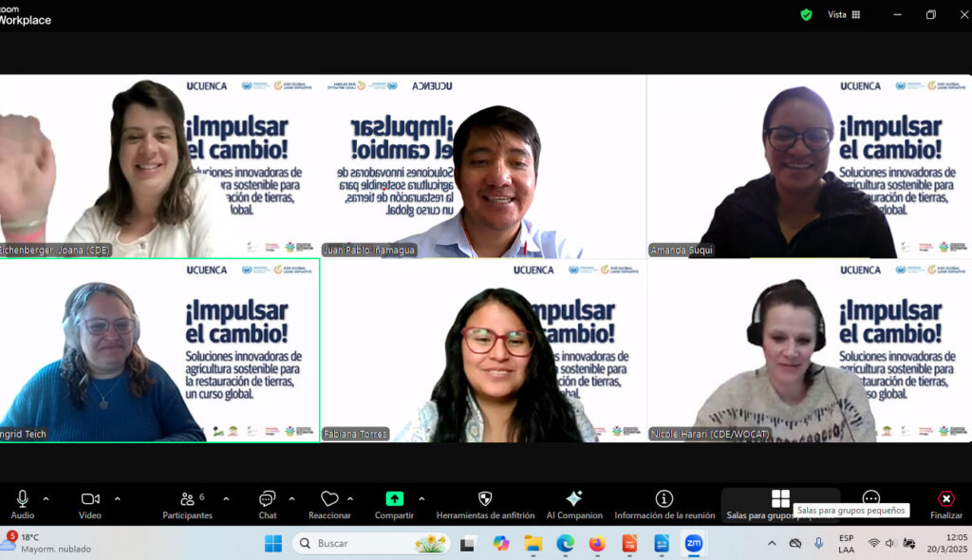Expand the video options caret

click(117, 498)
